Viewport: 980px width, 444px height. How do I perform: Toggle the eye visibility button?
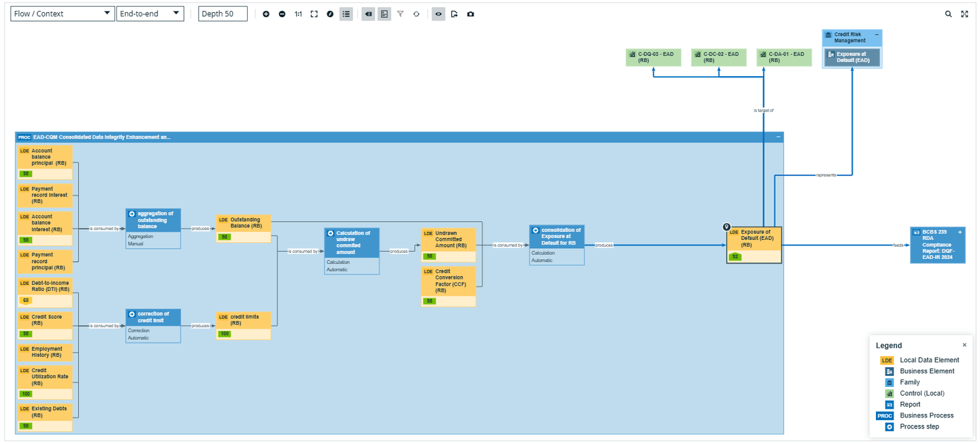[438, 14]
